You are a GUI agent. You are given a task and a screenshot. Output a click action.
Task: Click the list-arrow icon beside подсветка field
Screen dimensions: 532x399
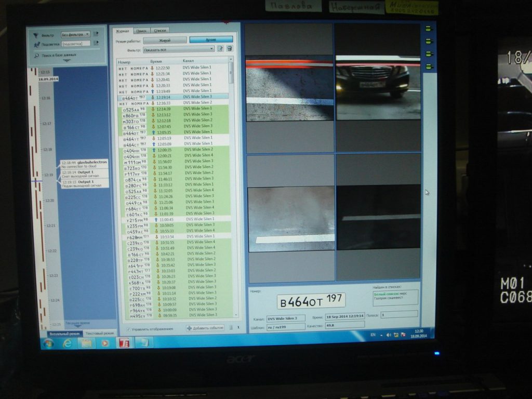[x=96, y=43]
